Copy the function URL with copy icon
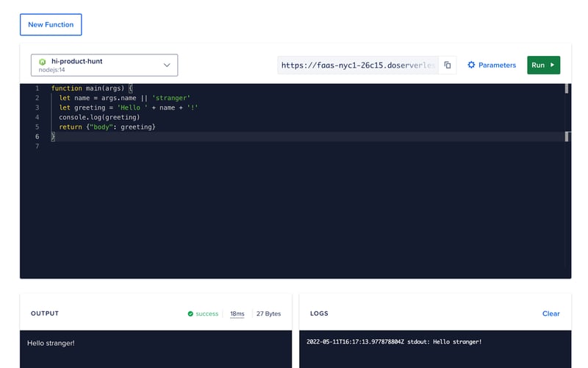The height and width of the screenshot is (368, 588). [x=448, y=65]
